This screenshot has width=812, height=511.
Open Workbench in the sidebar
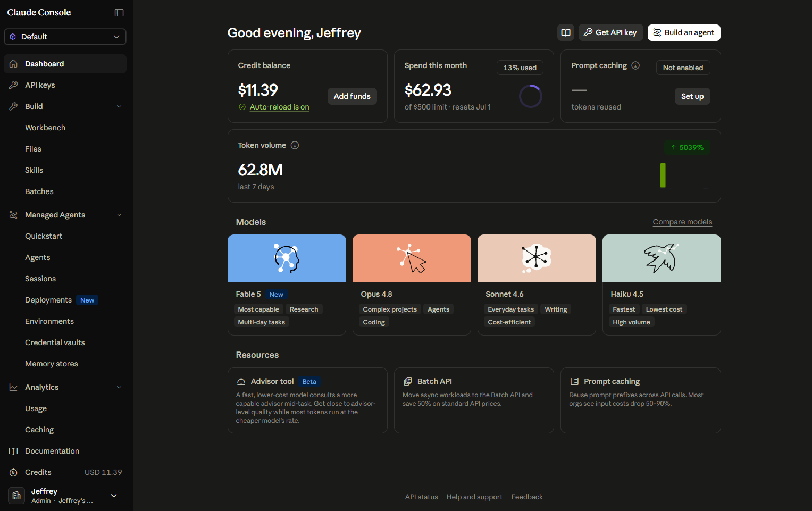45,128
